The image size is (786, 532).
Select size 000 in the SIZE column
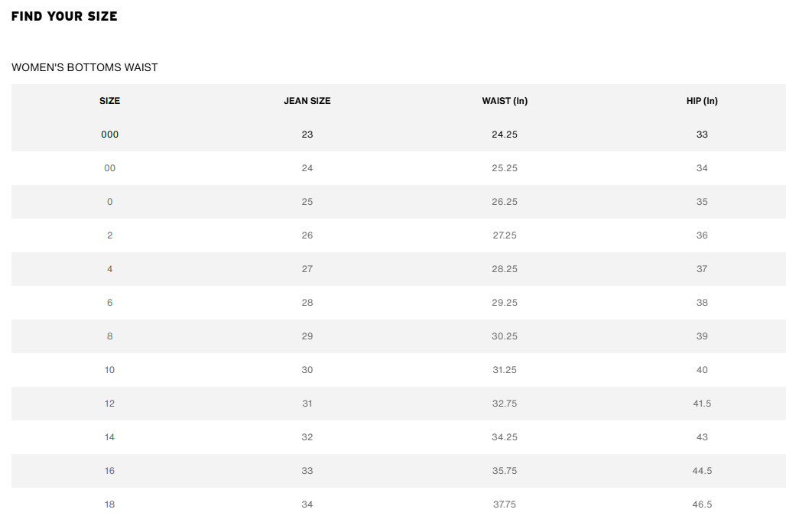tap(109, 135)
